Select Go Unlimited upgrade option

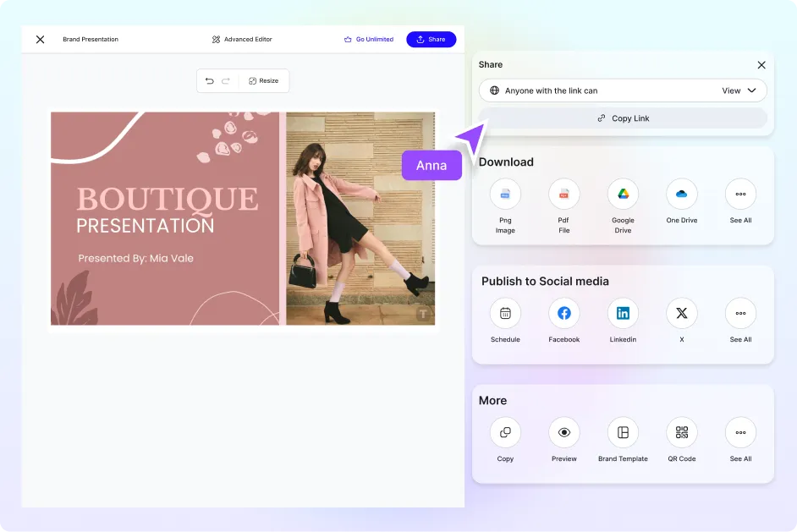point(368,40)
